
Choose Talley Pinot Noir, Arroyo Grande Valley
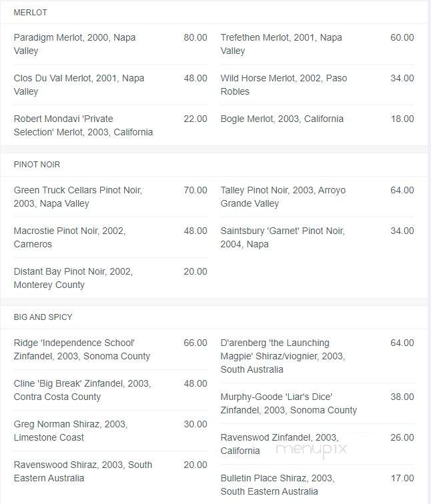[317, 197]
